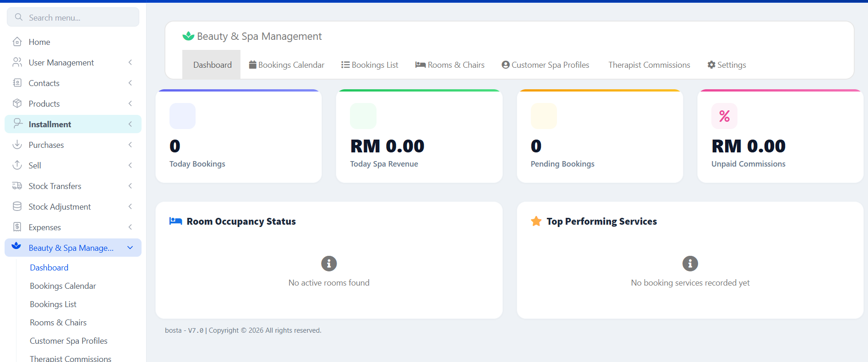Screen dimensions: 868x362
Task: Open the Bookings Calendar tab
Action: coord(287,65)
